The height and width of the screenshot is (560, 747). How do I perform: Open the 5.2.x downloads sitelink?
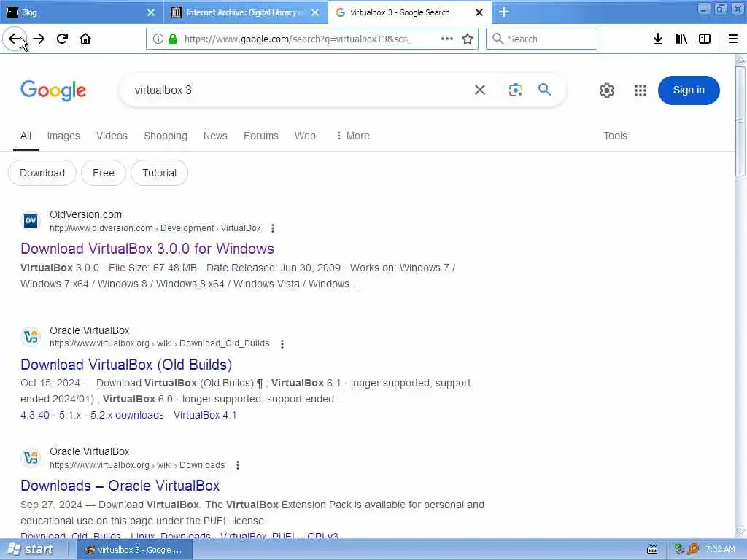tap(127, 415)
